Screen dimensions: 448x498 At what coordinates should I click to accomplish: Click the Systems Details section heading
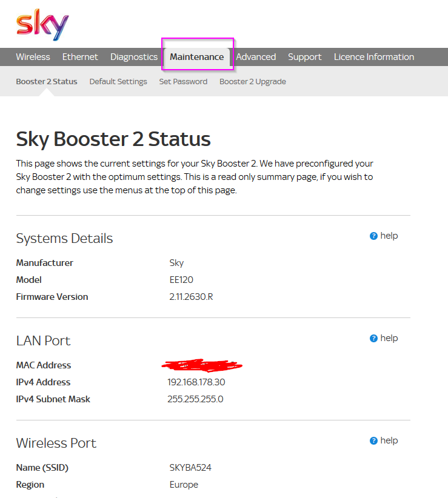pos(64,238)
